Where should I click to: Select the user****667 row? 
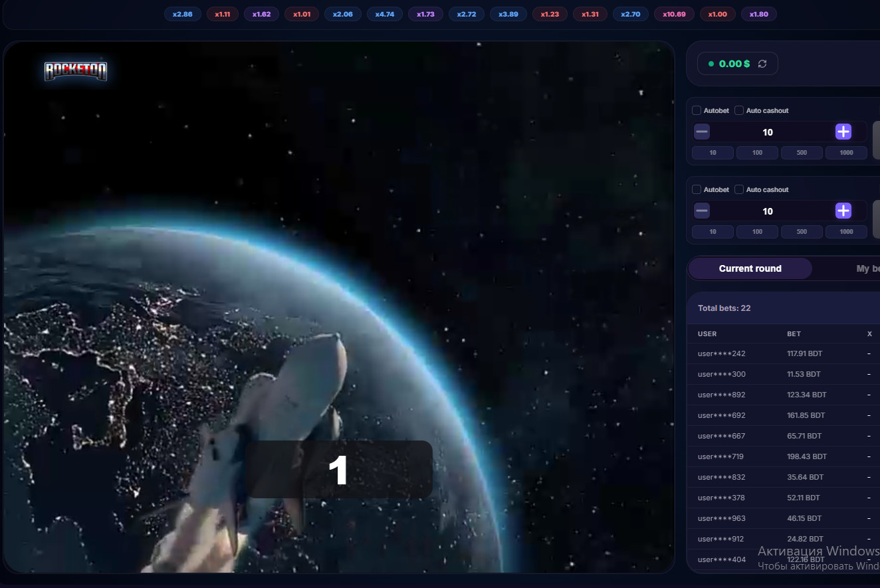pyautogui.click(x=784, y=436)
